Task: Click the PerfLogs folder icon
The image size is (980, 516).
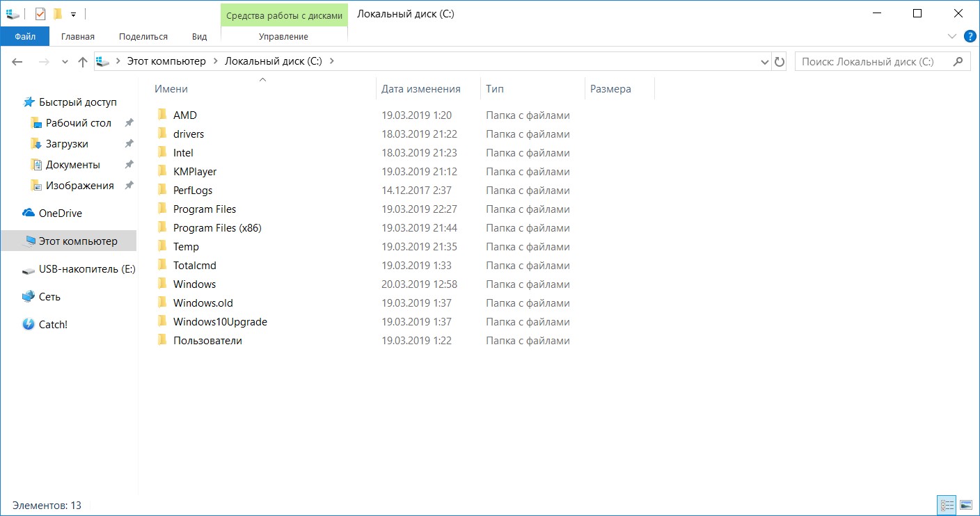Action: coord(162,190)
